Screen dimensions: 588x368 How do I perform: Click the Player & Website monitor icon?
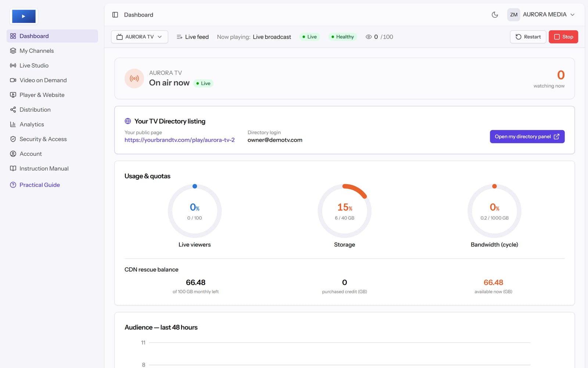pos(13,95)
